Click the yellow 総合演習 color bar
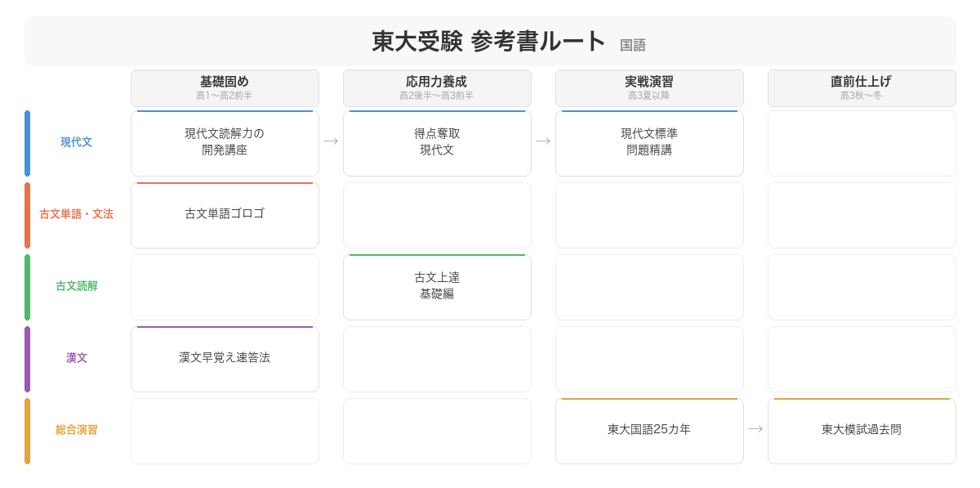 [27, 431]
